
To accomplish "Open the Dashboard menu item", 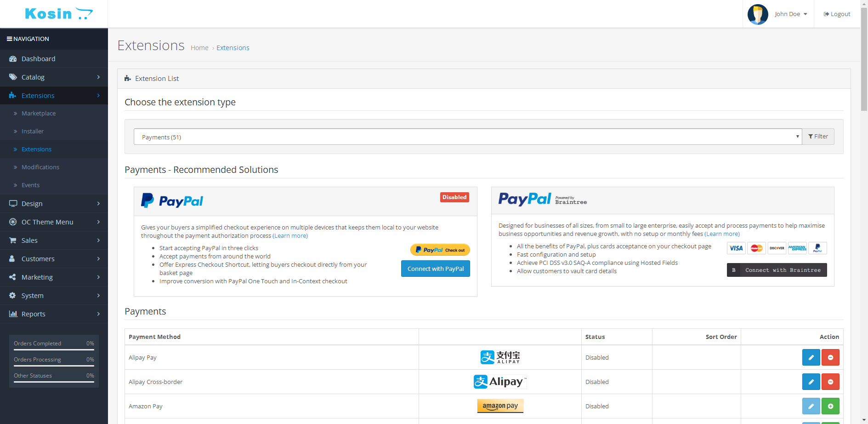I will pos(38,59).
